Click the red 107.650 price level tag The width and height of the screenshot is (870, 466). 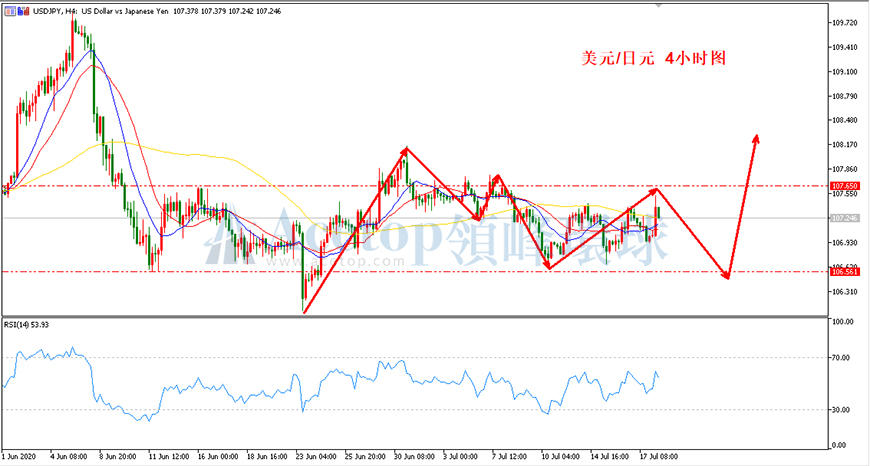tap(844, 186)
